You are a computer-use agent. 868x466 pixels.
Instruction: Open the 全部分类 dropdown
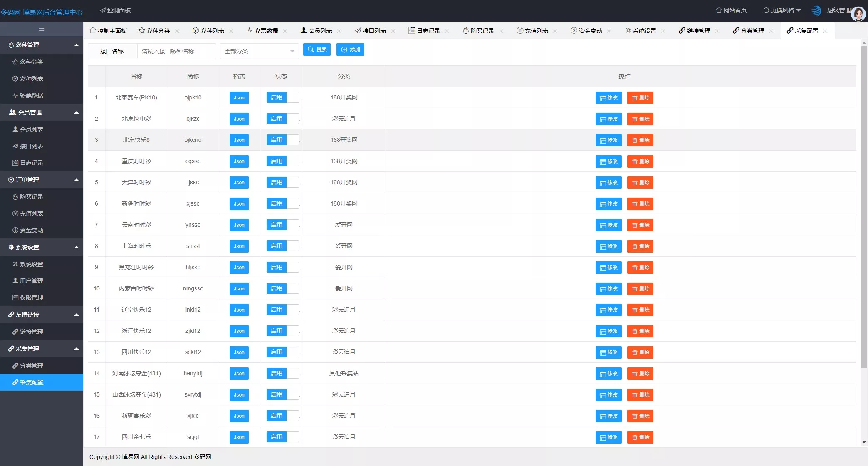(259, 51)
